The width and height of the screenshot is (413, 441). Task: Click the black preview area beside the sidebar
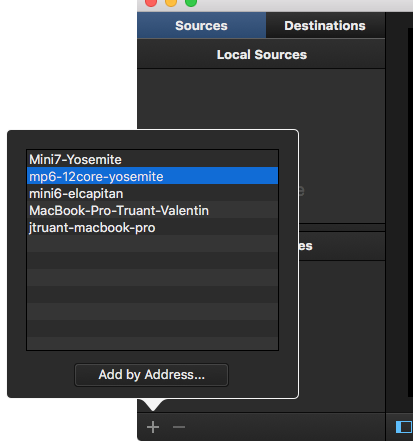[410, 212]
